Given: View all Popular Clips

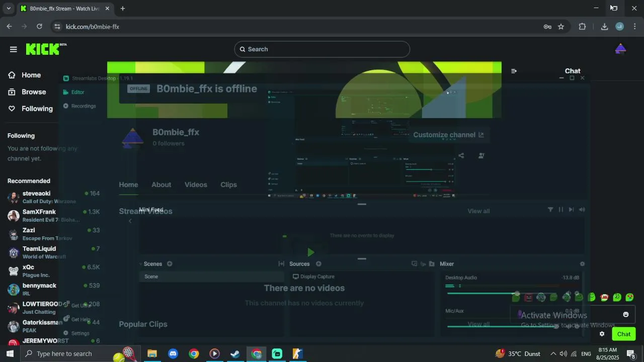Looking at the screenshot, I should (478, 324).
